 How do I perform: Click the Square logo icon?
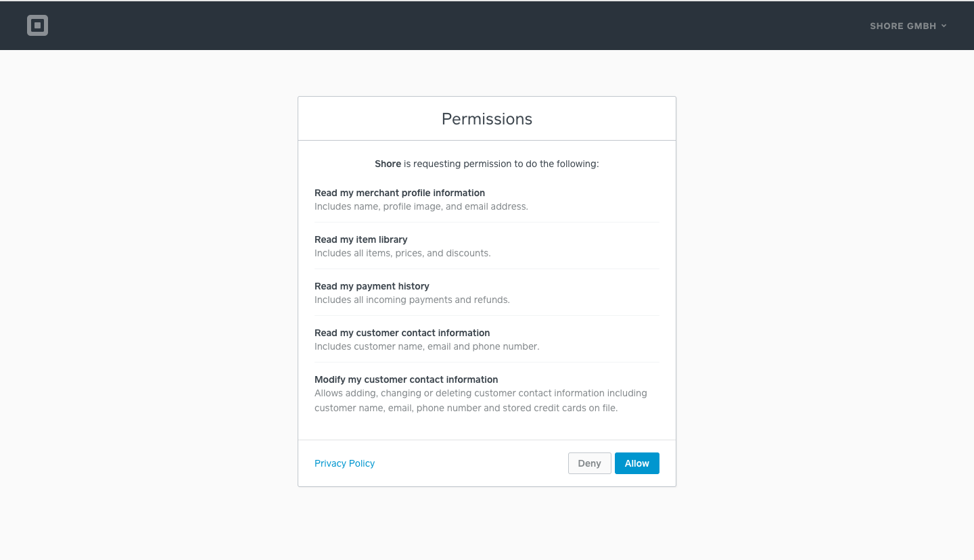37,26
